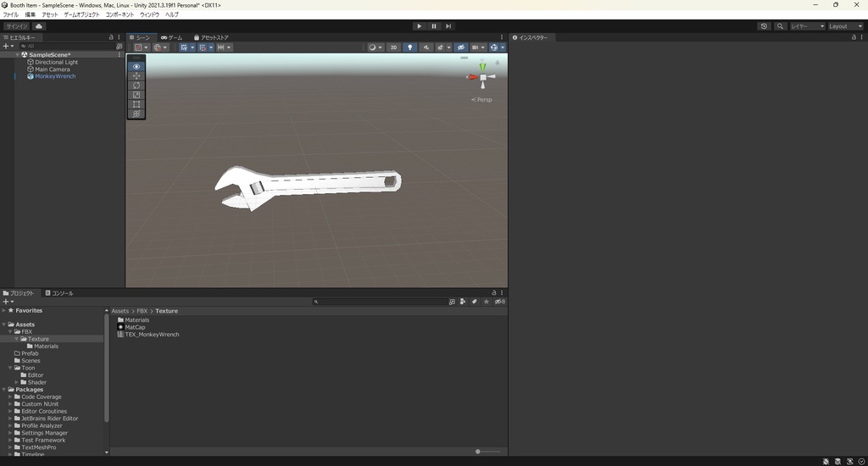Select the View (eye) tool in scene overlay
The width and height of the screenshot is (868, 466).
136,66
